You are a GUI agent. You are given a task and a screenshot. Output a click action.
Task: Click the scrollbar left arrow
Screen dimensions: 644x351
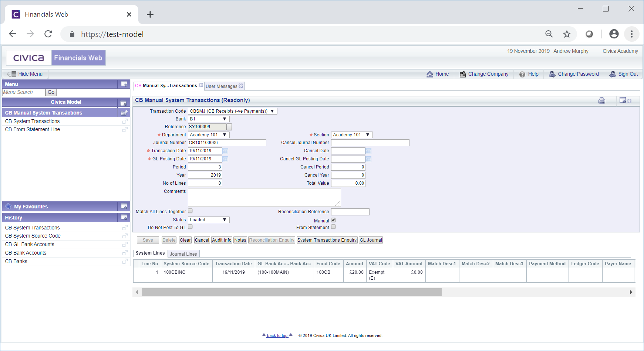137,292
